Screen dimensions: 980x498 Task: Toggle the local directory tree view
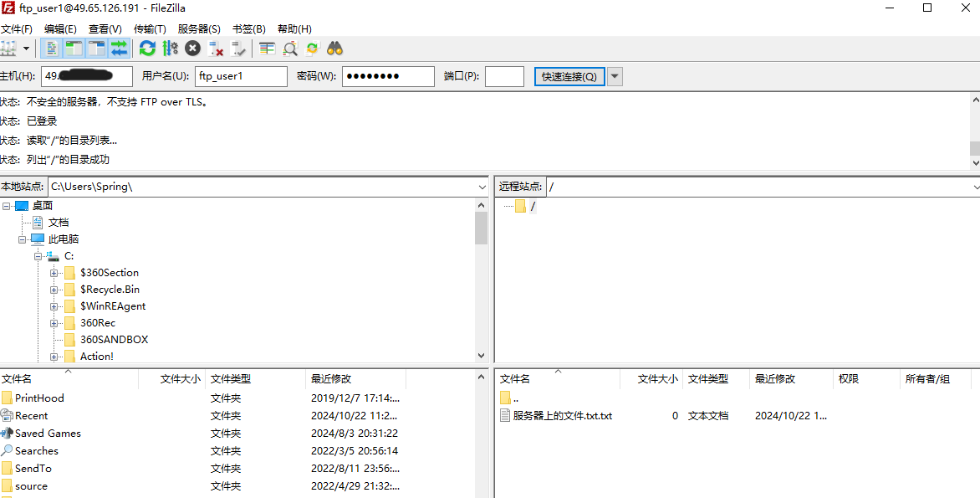coord(74,48)
